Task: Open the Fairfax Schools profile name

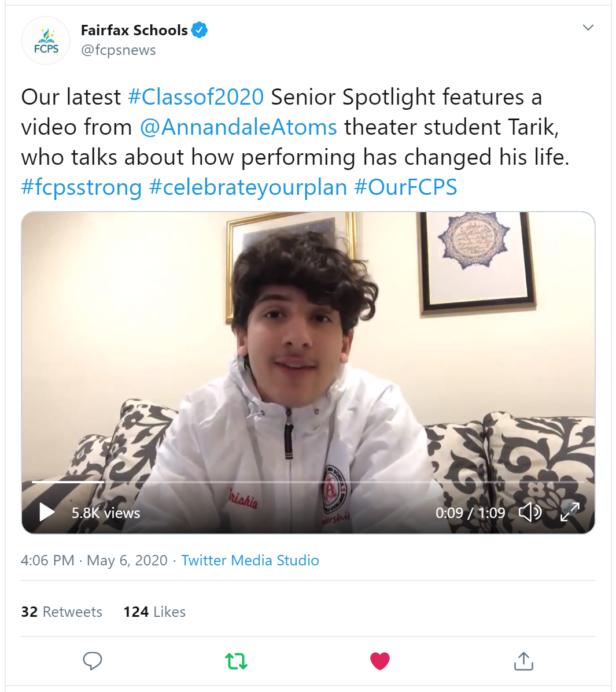Action: point(134,30)
